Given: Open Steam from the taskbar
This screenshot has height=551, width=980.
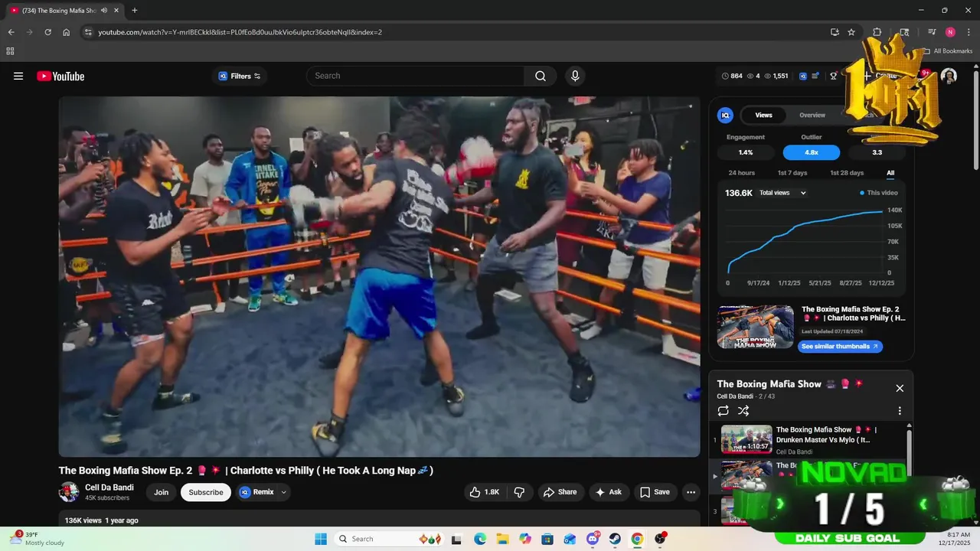Looking at the screenshot, I should [x=615, y=539].
